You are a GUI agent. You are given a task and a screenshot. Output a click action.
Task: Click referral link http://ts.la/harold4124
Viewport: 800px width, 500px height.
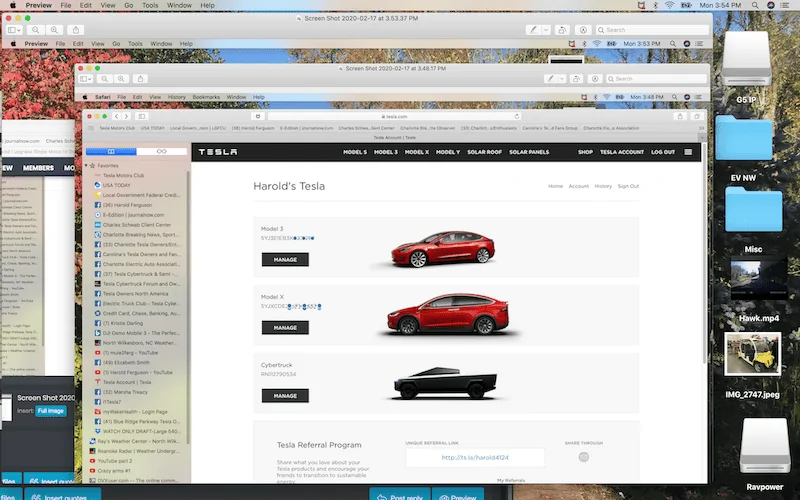point(475,458)
